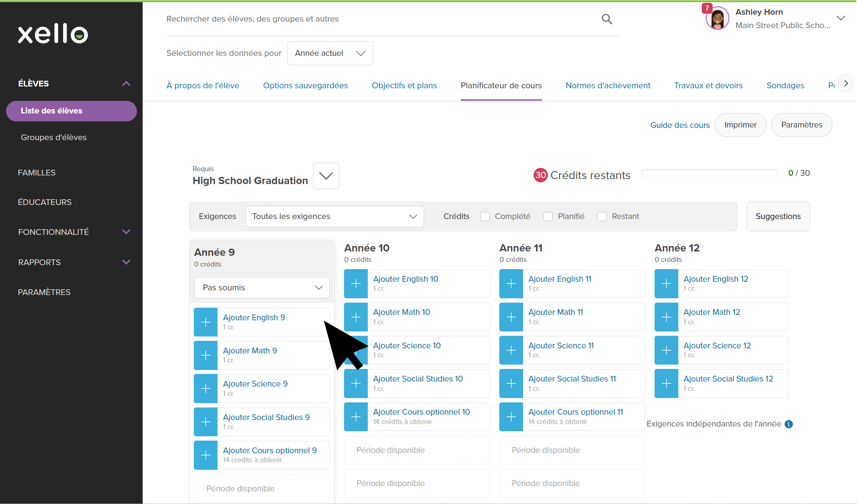
Task: Click the plus icon for Cours optionnel 10
Action: point(356,417)
